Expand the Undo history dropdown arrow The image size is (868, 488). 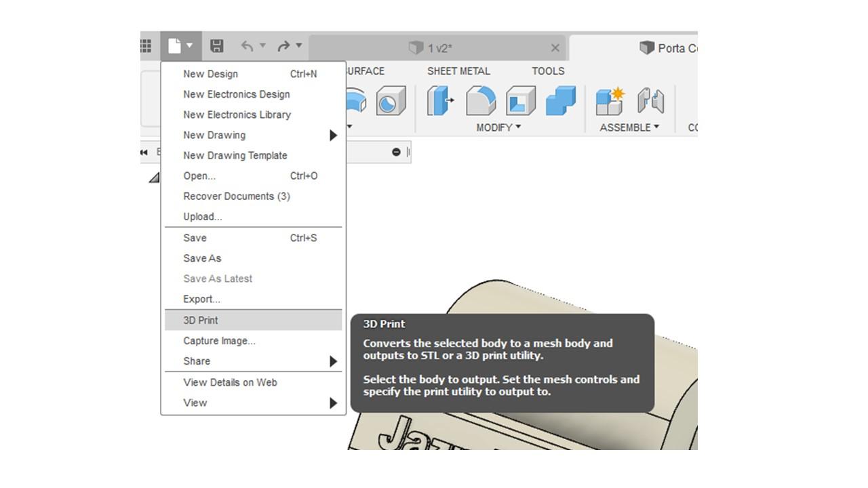pos(262,45)
